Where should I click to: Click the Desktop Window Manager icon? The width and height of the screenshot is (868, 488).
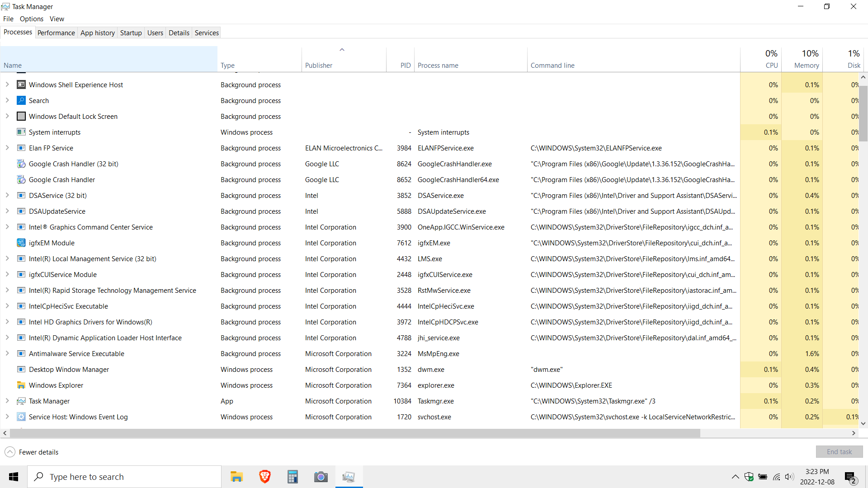click(x=21, y=369)
